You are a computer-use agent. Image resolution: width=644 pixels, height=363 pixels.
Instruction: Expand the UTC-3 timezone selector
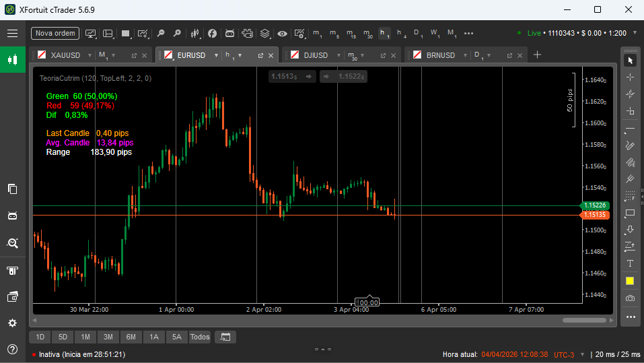coord(567,354)
